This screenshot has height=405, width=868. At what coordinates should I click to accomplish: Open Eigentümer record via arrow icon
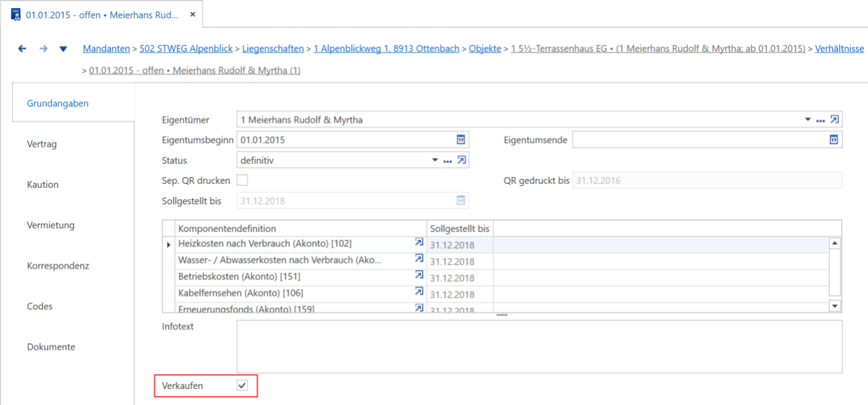(x=834, y=120)
